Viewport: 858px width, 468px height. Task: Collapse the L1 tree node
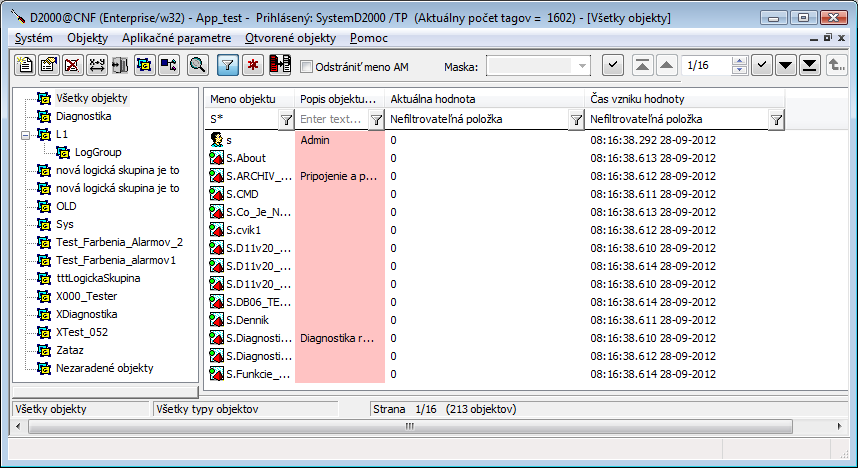tap(25, 134)
